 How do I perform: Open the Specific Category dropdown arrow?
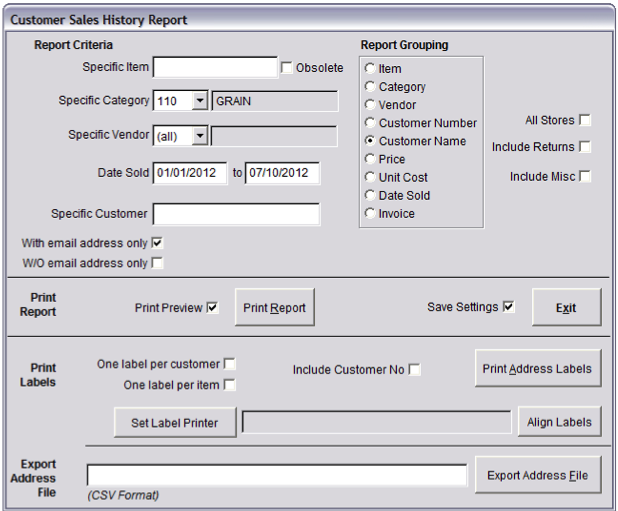200,101
